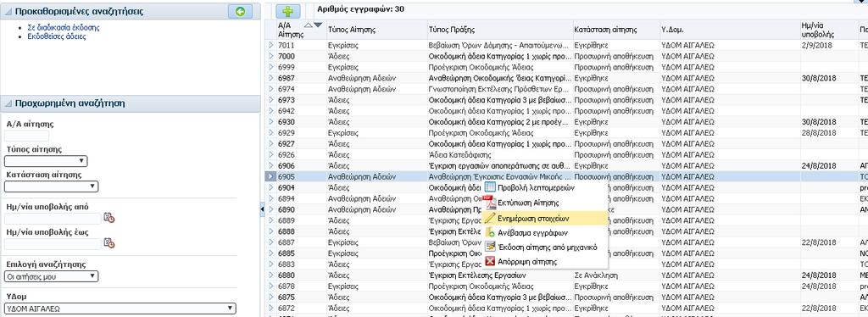This screenshot has height=317, width=868.
Task: Open the Σε διαδικασία έκδοσης link
Action: pos(64,27)
